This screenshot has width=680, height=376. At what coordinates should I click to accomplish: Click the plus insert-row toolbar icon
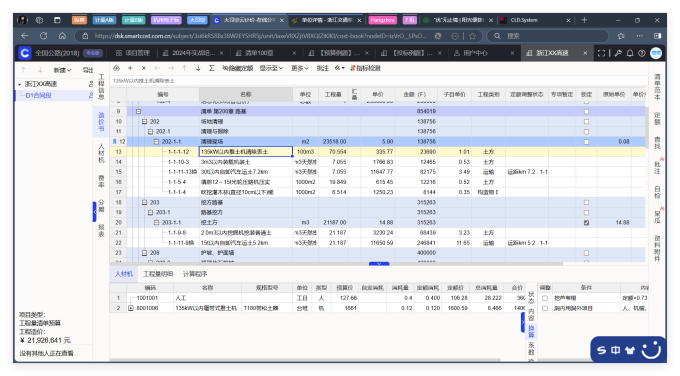pos(130,68)
